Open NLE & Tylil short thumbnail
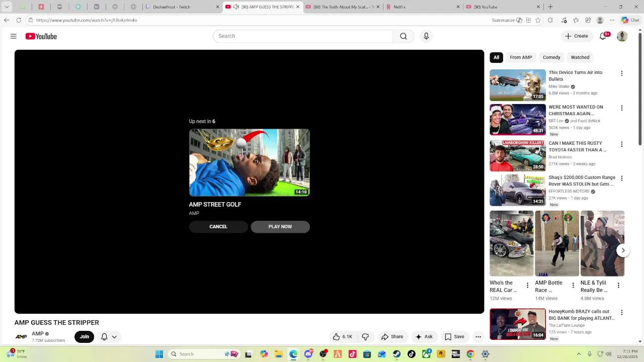 click(x=602, y=243)
